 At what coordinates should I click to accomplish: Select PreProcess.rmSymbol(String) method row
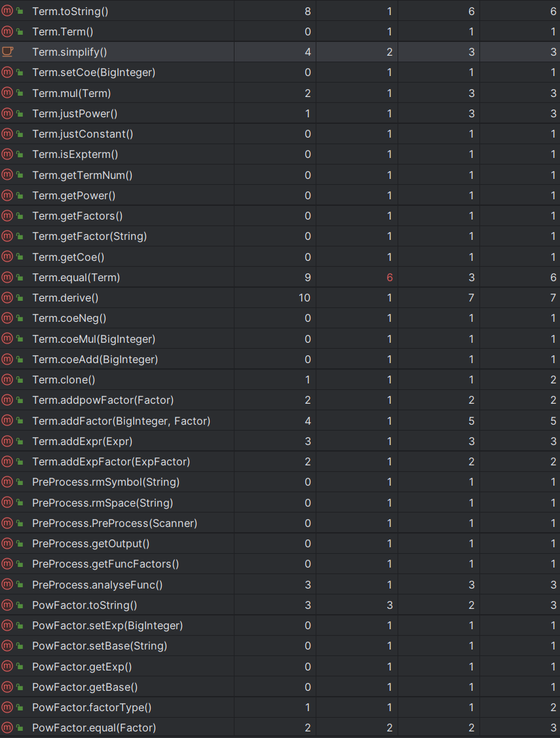coord(280,482)
